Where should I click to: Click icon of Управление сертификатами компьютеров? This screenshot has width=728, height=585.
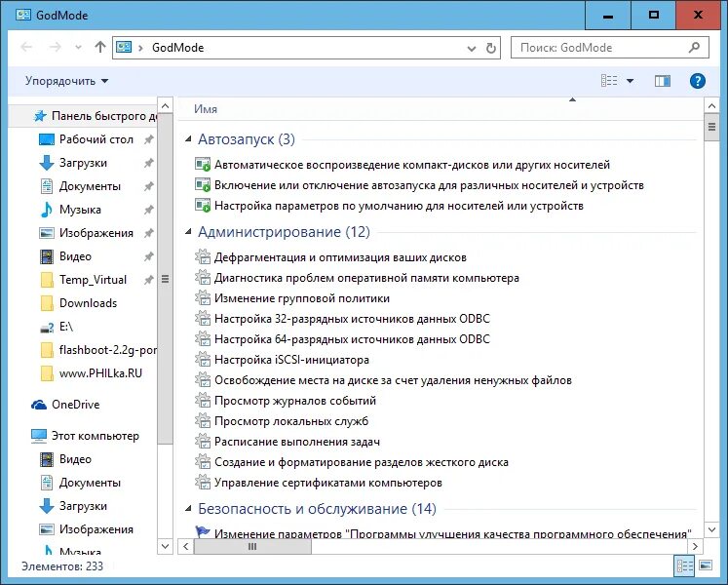point(203,482)
